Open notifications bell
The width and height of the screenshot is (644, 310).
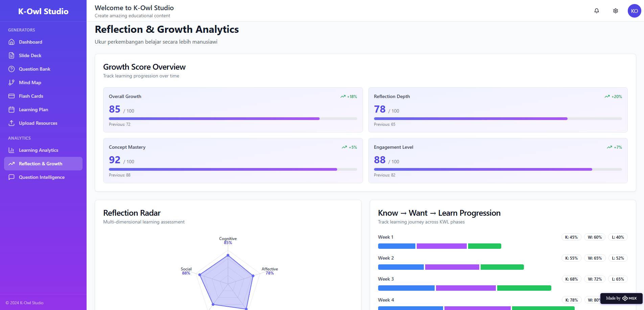click(597, 11)
